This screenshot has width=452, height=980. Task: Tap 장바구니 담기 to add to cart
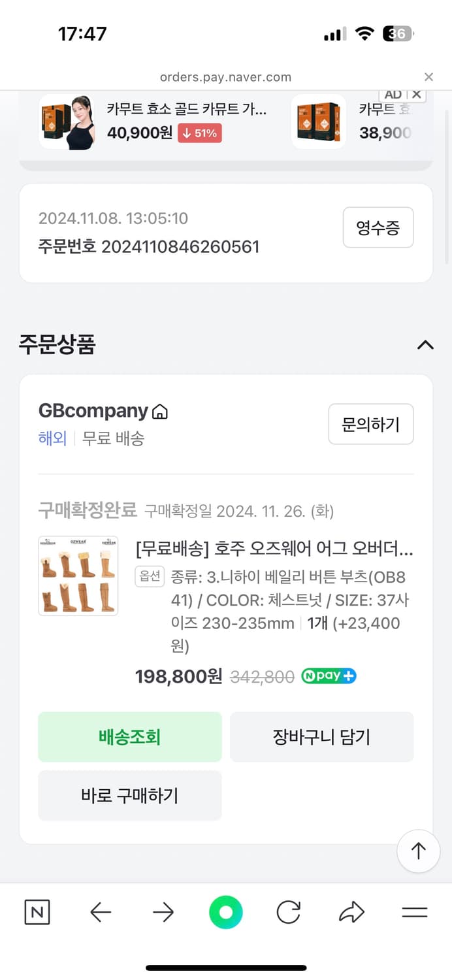point(322,736)
